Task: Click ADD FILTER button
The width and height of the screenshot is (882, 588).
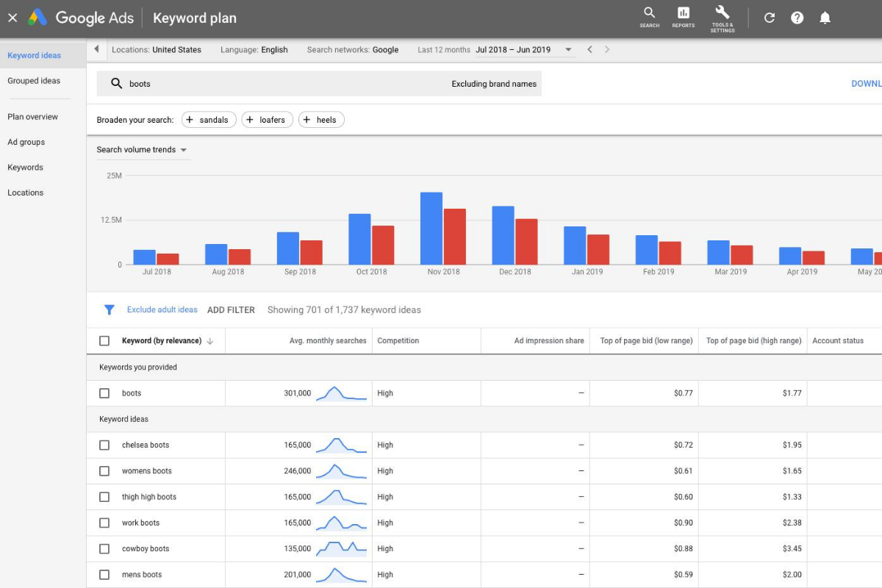Action: point(231,310)
